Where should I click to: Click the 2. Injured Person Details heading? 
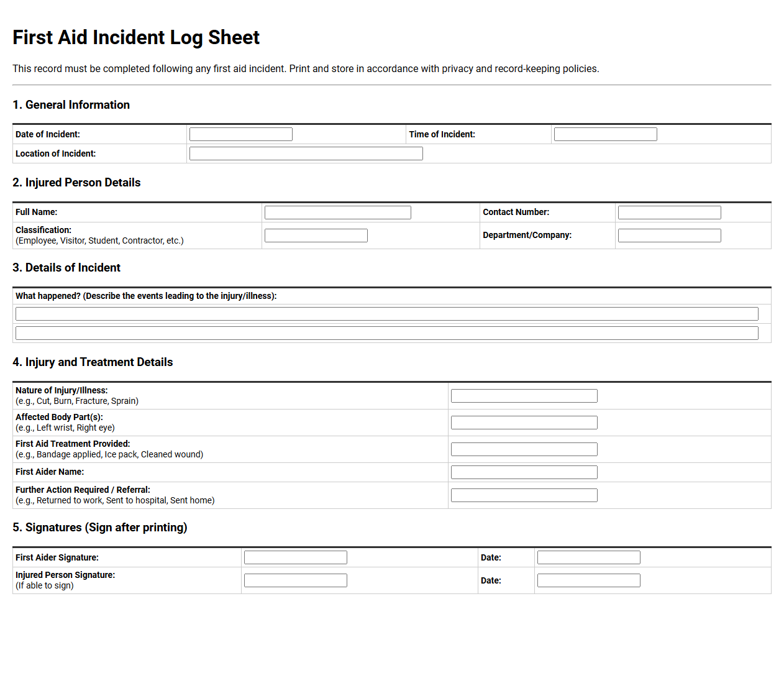coord(76,183)
